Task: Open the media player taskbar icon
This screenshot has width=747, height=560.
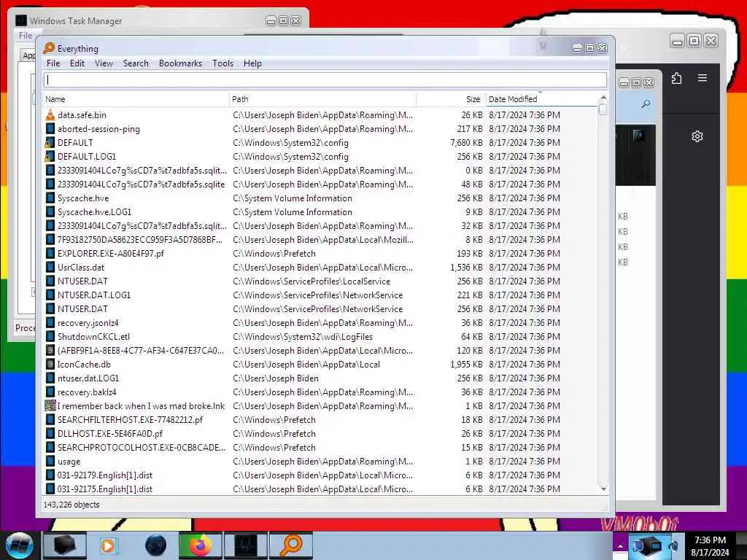Action: (109, 545)
